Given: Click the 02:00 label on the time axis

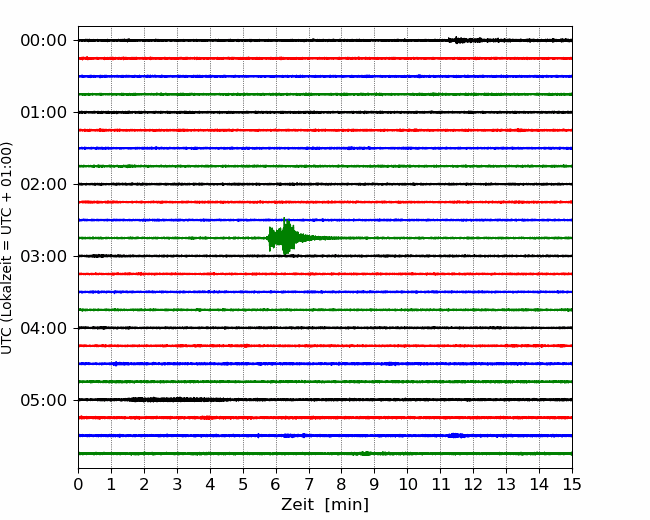Looking at the screenshot, I should [x=43, y=184].
